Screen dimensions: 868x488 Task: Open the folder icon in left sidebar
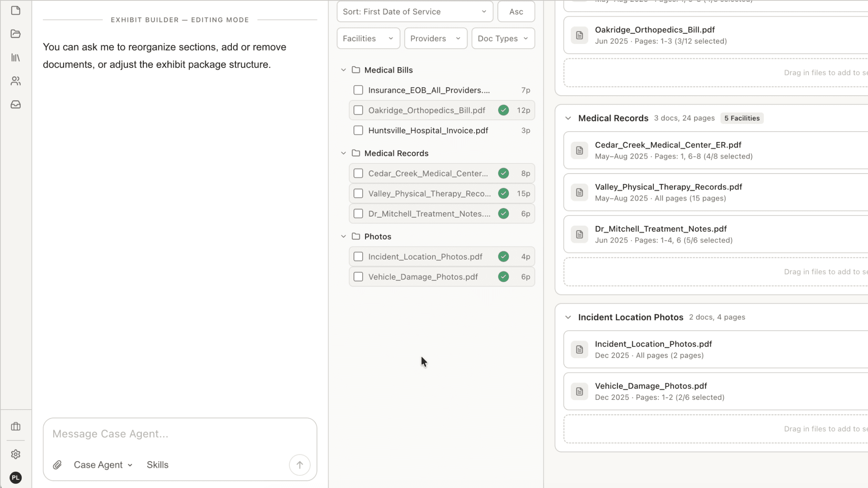pos(15,34)
